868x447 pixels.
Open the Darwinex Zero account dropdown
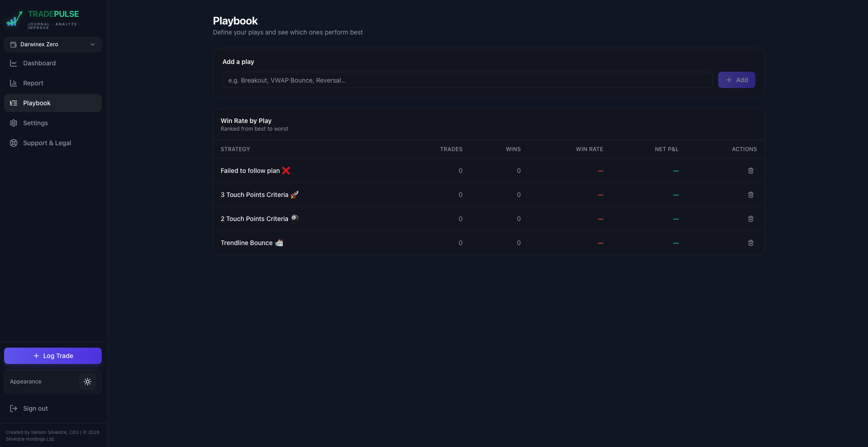tap(53, 44)
